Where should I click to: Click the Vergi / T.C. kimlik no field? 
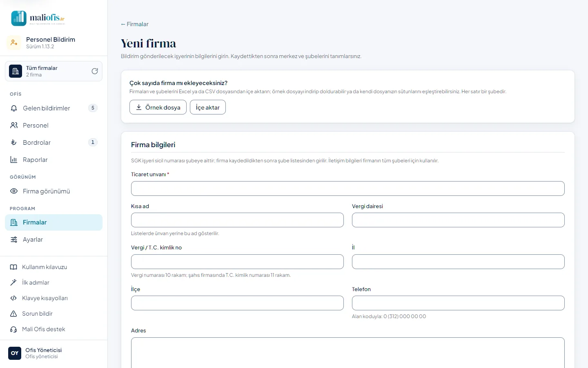click(x=237, y=262)
